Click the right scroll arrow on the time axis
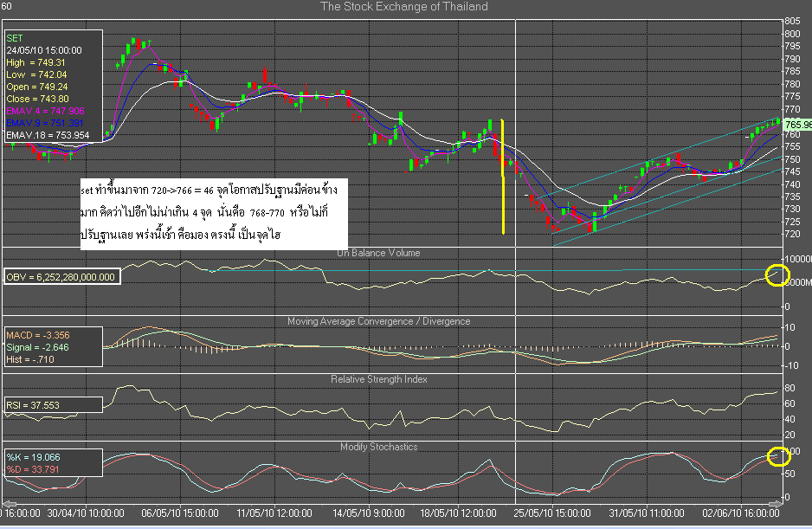812x529 pixels. pyautogui.click(x=776, y=503)
